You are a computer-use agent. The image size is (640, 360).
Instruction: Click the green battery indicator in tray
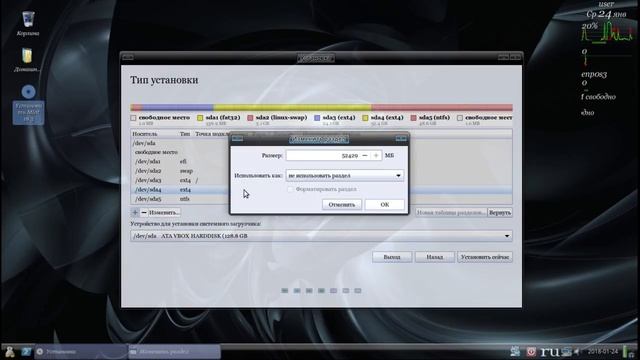coord(626,351)
